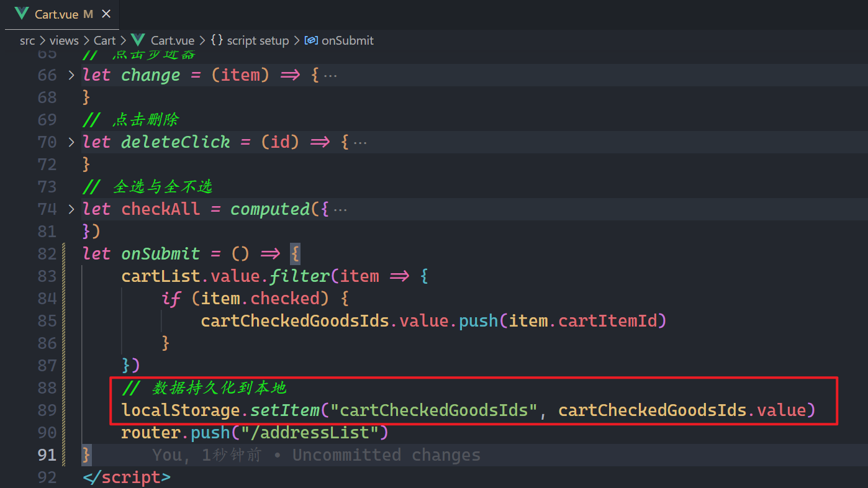Open the script setup breadcrumb
Viewport: 868px width, 488px height.
point(258,40)
